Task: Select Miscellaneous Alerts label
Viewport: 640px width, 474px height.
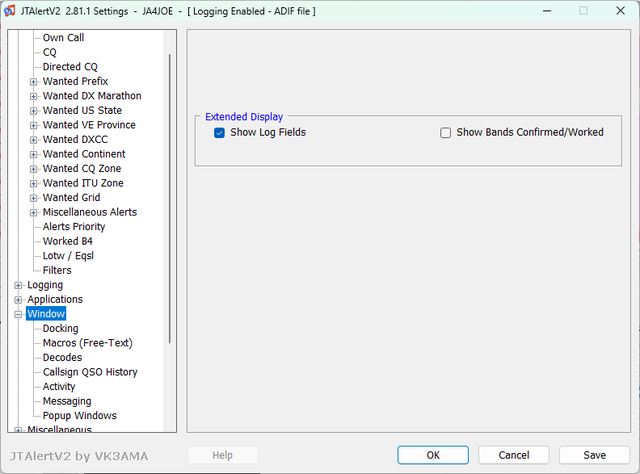Action: (90, 212)
